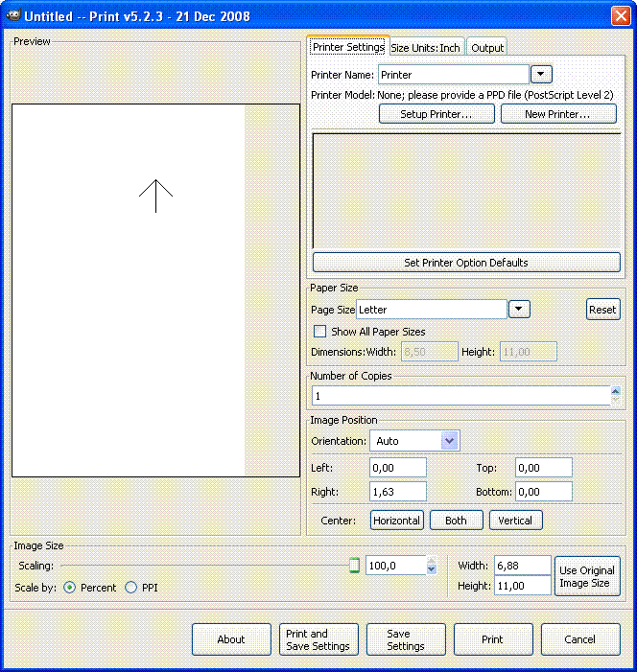Expand the Page Size dropdown arrow
This screenshot has height=672, width=637.
coord(519,309)
